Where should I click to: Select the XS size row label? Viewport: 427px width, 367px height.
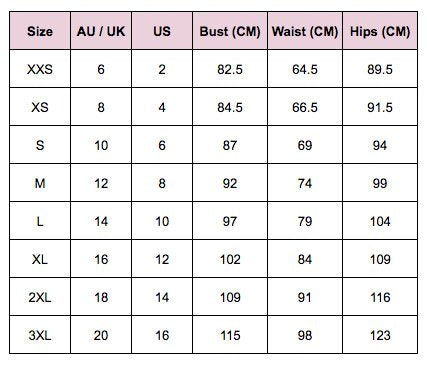pyautogui.click(x=40, y=107)
